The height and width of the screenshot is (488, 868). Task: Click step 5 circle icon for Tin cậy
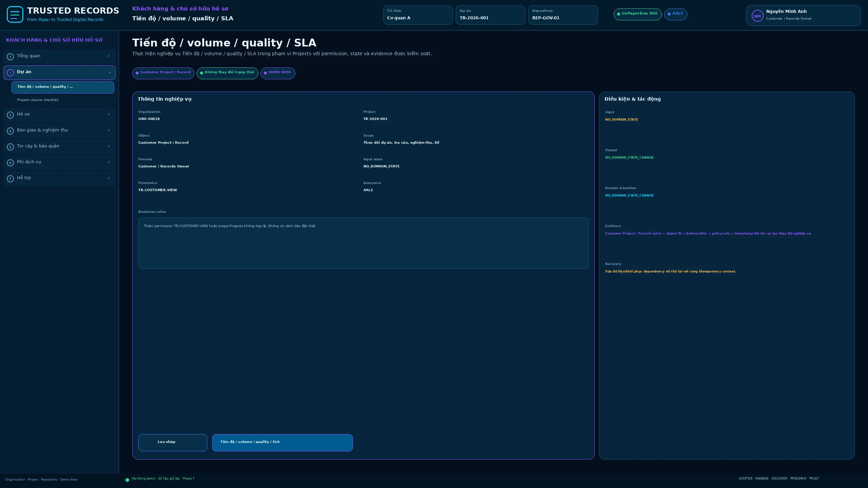[x=10, y=147]
